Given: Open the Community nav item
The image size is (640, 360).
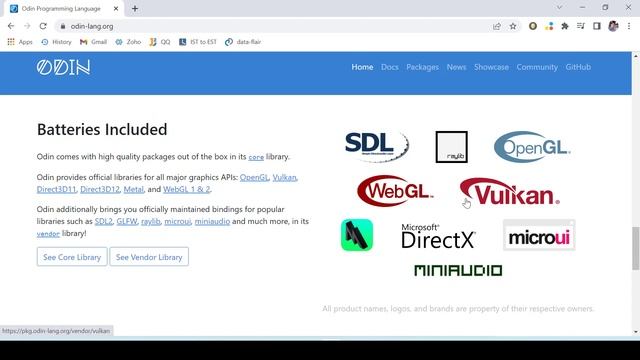Looking at the screenshot, I should [x=537, y=67].
